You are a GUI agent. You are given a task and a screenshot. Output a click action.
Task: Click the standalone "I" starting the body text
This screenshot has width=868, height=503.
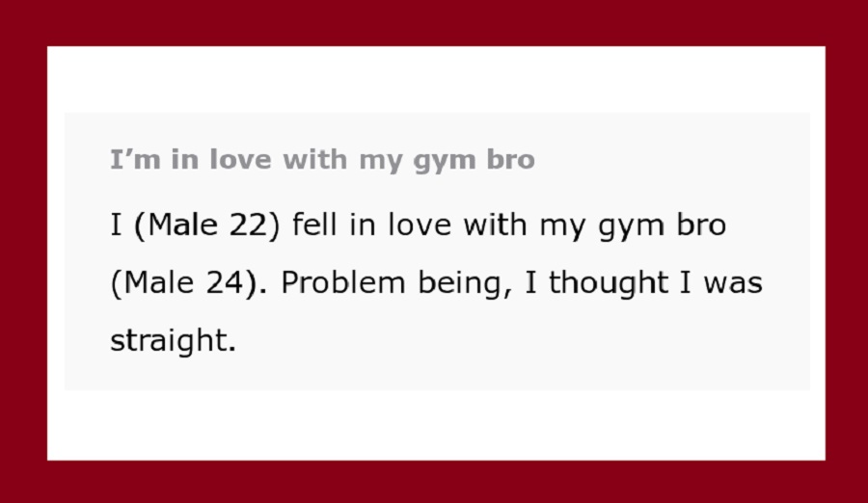(x=116, y=225)
